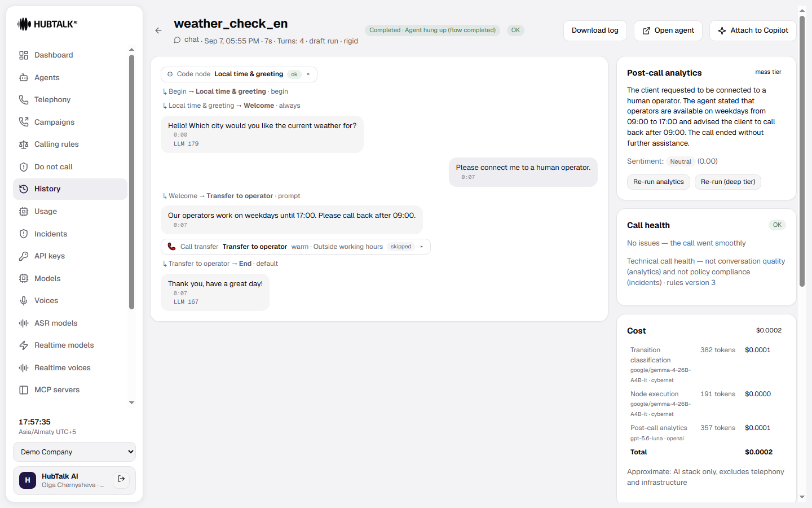Click the OK badge next to Completed status
Image resolution: width=812 pixels, height=508 pixels.
click(x=515, y=30)
